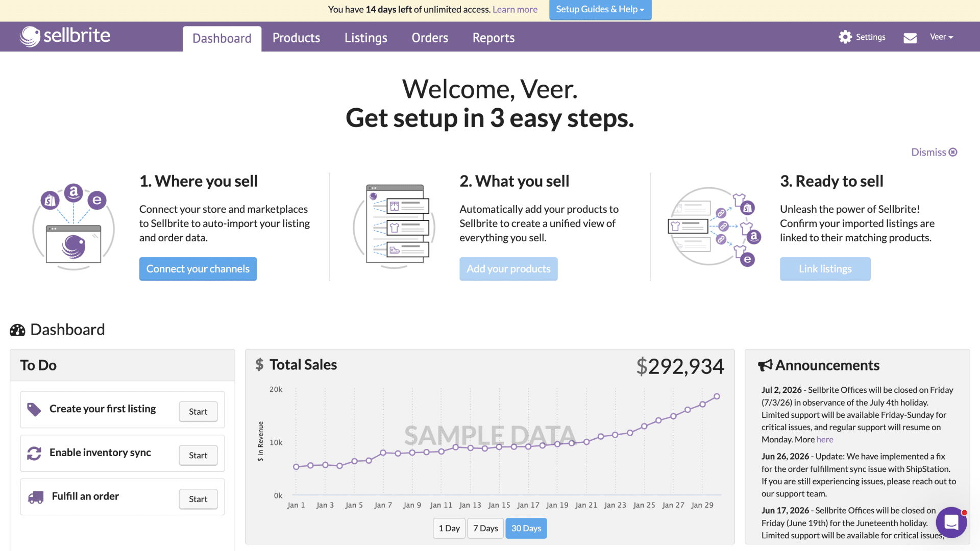Click the dollar sign icon by Total Sales
The image size is (980, 551).
point(259,365)
